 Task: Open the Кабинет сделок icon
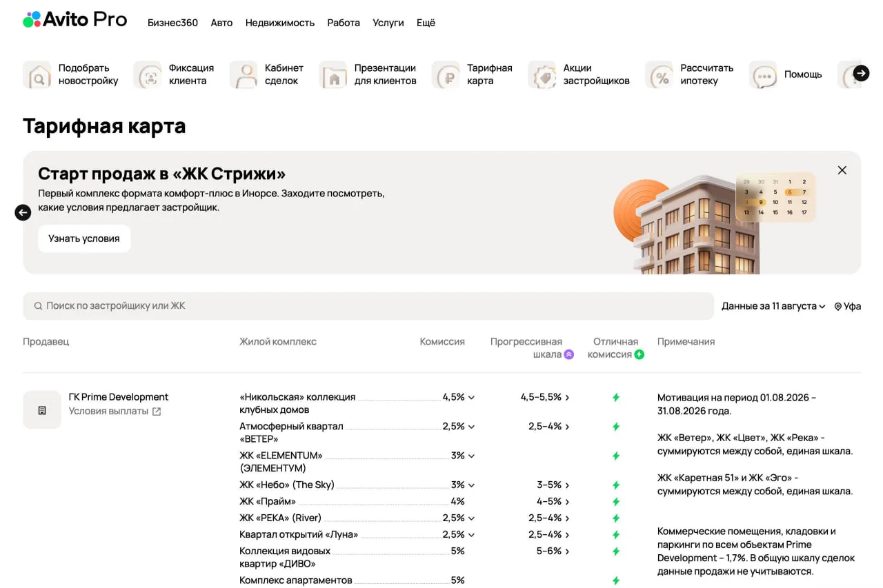[244, 74]
